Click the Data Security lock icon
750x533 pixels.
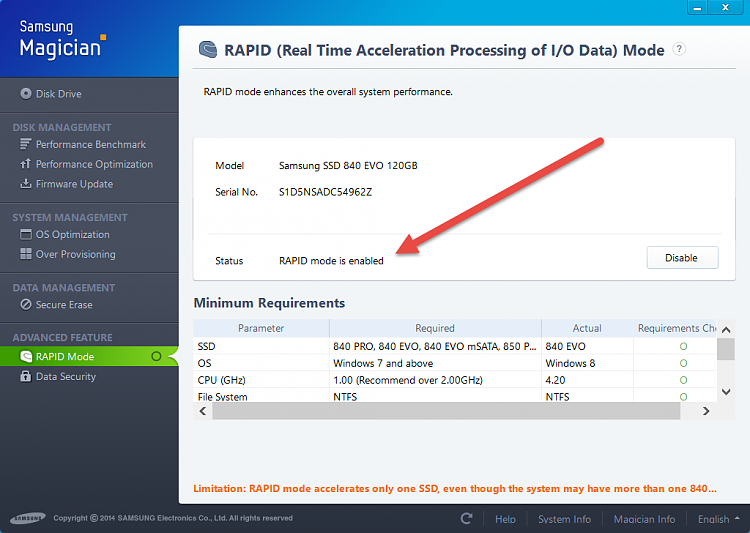25,376
